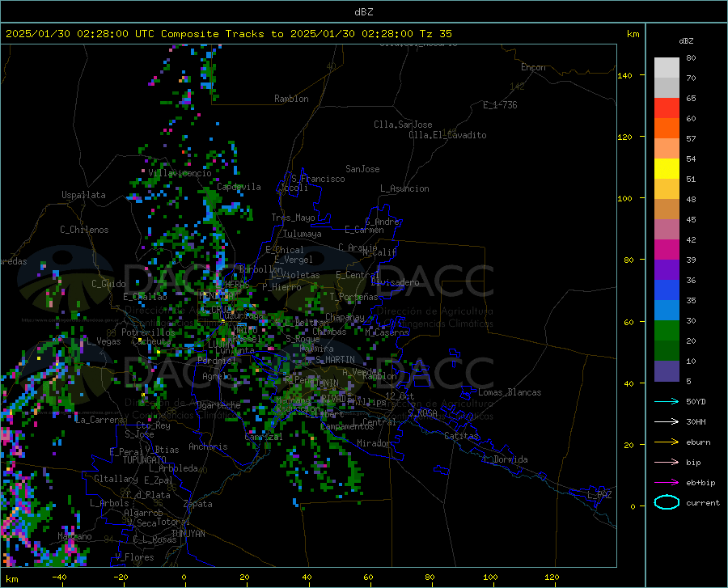This screenshot has height=588, width=728.
Task: Select the purple 39 dBZ color swatch
Action: point(667,270)
